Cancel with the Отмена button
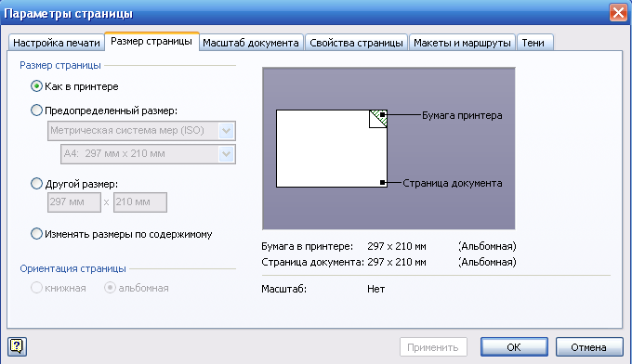632x364 pixels. tap(589, 347)
